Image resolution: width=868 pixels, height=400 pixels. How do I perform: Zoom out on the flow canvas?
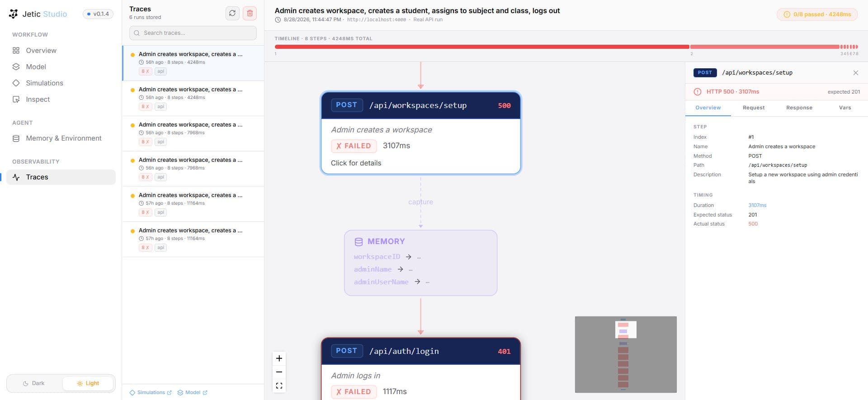tap(279, 372)
